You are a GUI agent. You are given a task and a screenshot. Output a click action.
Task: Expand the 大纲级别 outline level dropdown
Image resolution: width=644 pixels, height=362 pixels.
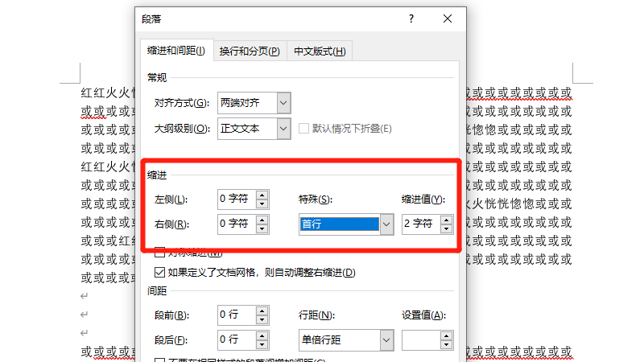283,129
